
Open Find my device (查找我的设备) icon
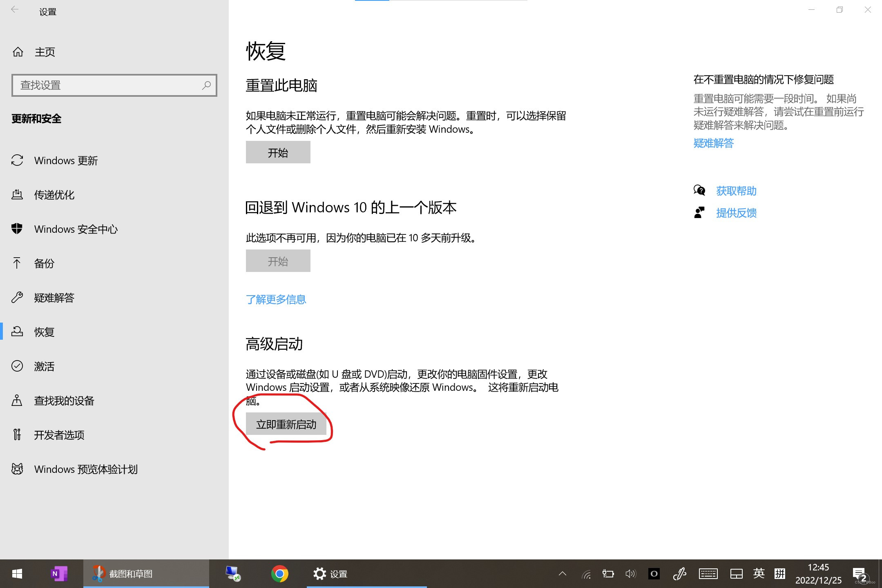click(x=17, y=401)
